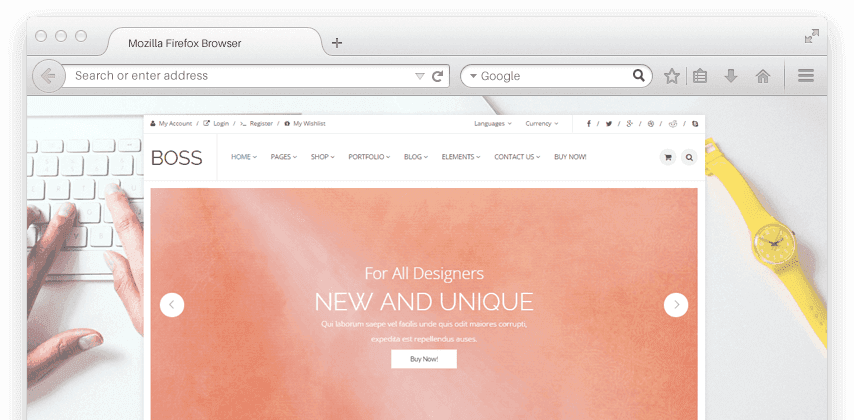Bookmark this page with the star icon
The width and height of the screenshot is (854, 420).
(672, 76)
